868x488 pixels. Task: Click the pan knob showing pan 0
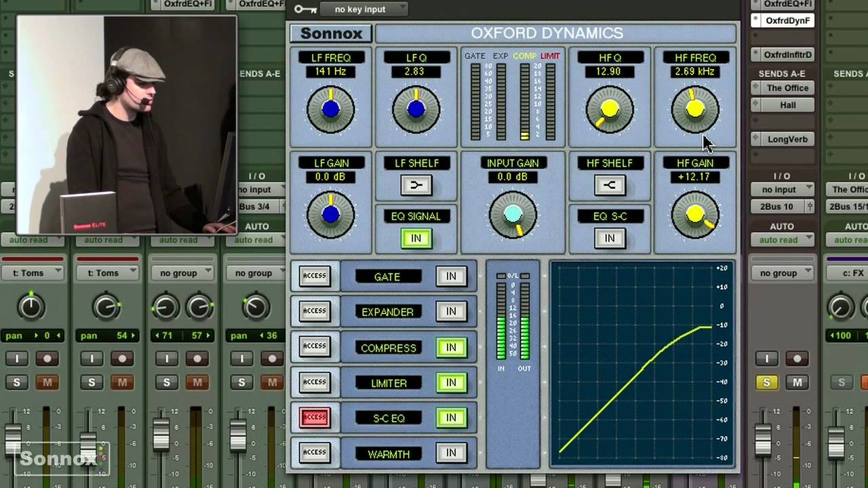pyautogui.click(x=31, y=307)
